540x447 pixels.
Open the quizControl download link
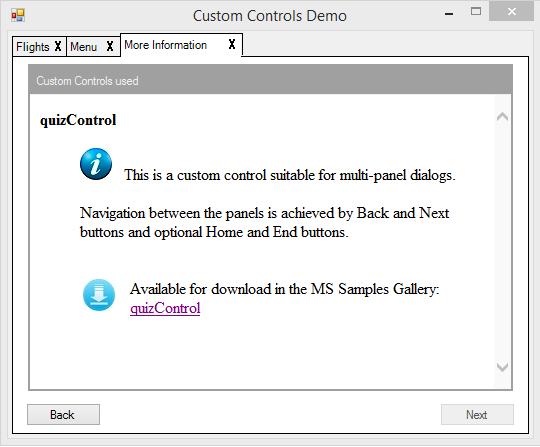165,308
